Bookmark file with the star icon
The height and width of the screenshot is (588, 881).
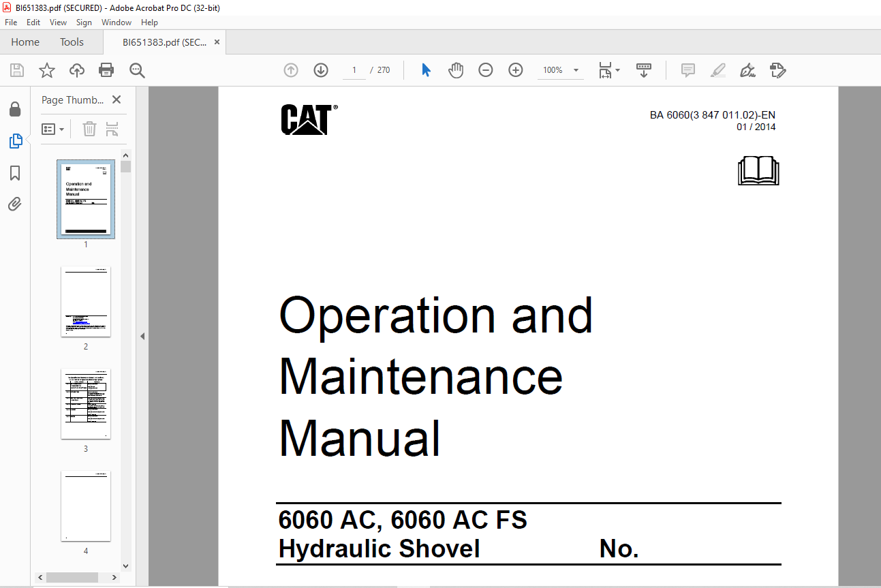pyautogui.click(x=47, y=70)
